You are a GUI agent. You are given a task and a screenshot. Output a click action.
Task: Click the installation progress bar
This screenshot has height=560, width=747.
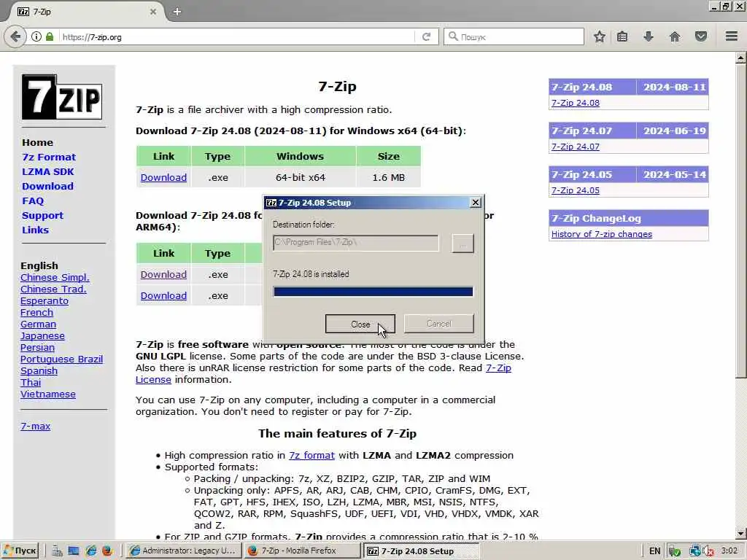(373, 292)
